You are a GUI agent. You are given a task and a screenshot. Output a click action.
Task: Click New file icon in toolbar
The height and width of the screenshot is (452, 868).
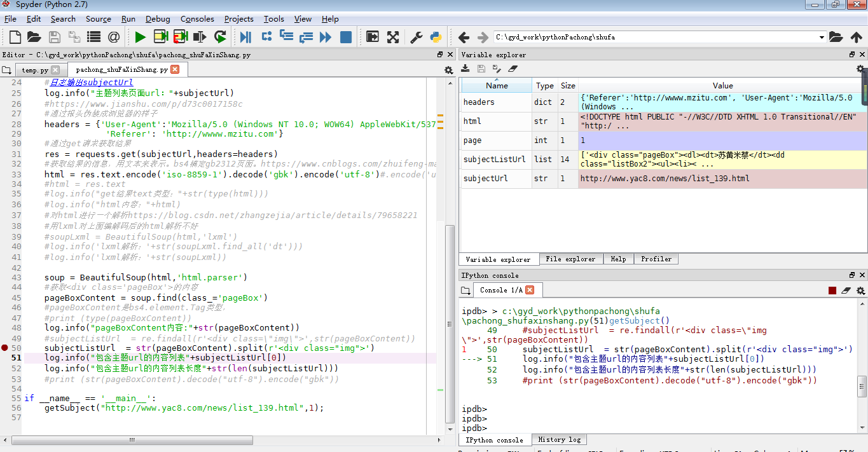tap(15, 37)
